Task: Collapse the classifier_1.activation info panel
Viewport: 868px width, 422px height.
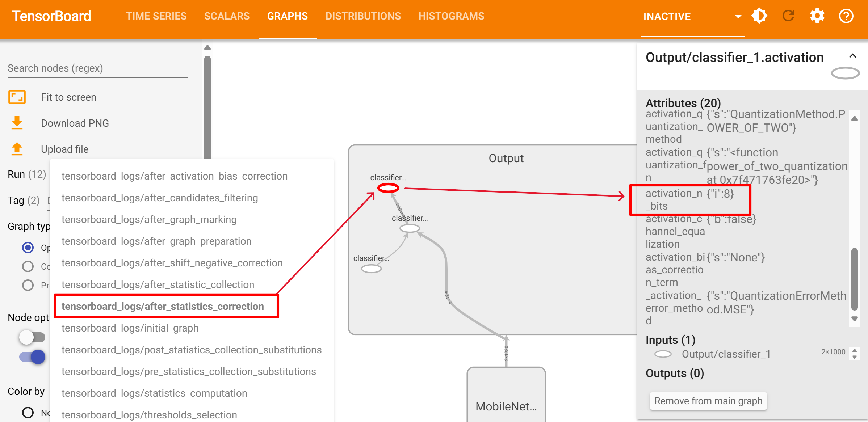Action: point(853,56)
